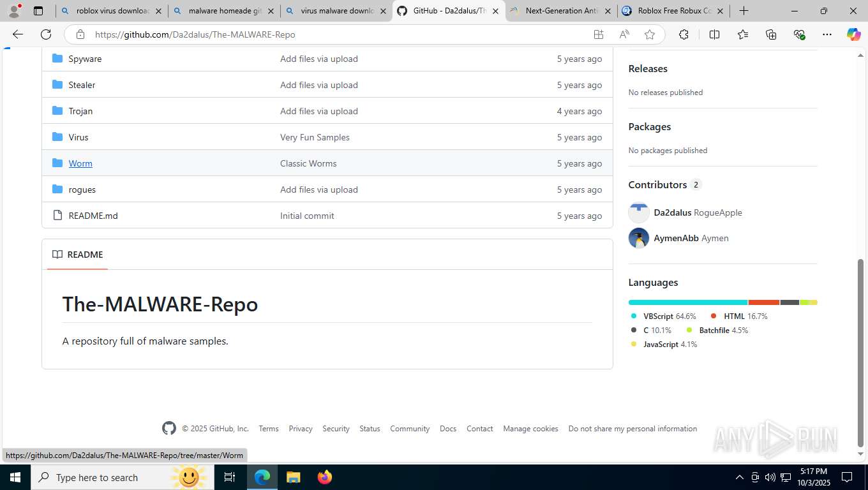868x490 pixels.
Task: Go back to previous page
Action: [x=18, y=34]
